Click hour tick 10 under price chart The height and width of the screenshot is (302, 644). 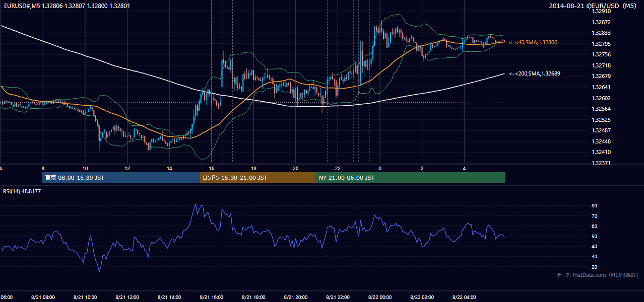(x=85, y=168)
